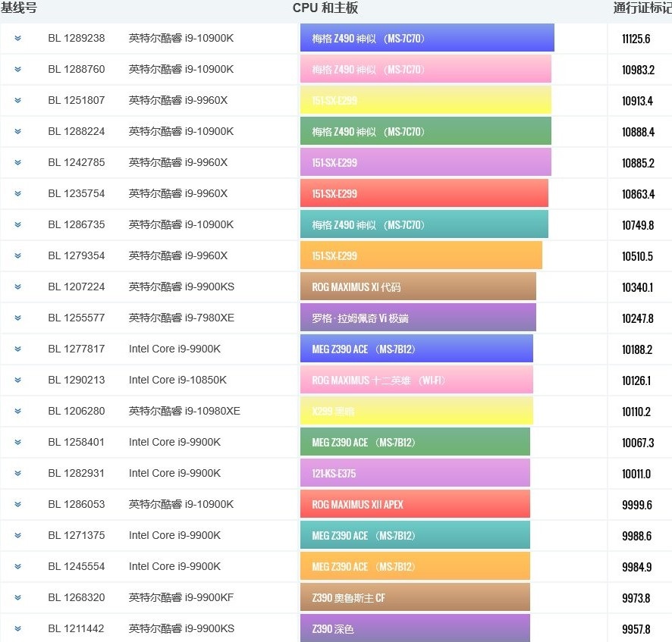Viewport: 672px width, 642px height.
Task: Click the i9-9900KF CPU name
Action: [181, 597]
